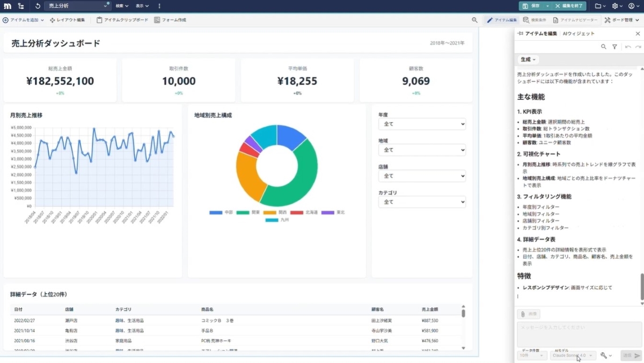This screenshot has width=644, height=363.
Task: Click the undo arrow in panel
Action: (628, 47)
